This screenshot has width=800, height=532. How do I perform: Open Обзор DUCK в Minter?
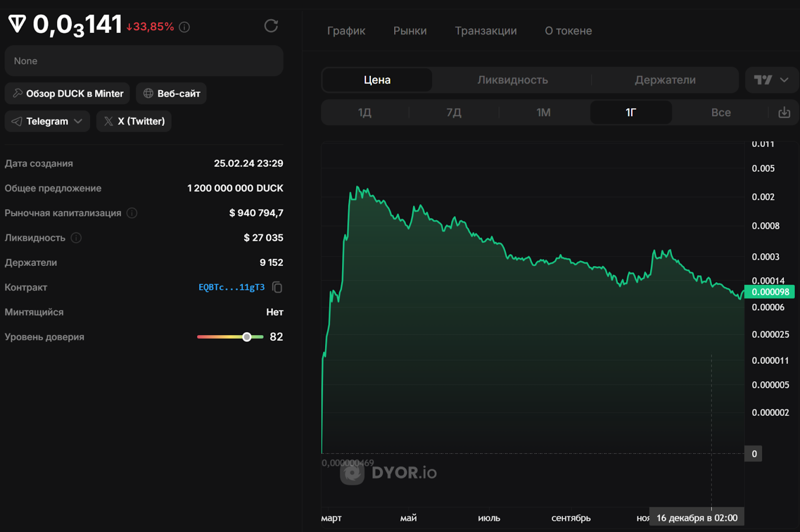pos(67,93)
